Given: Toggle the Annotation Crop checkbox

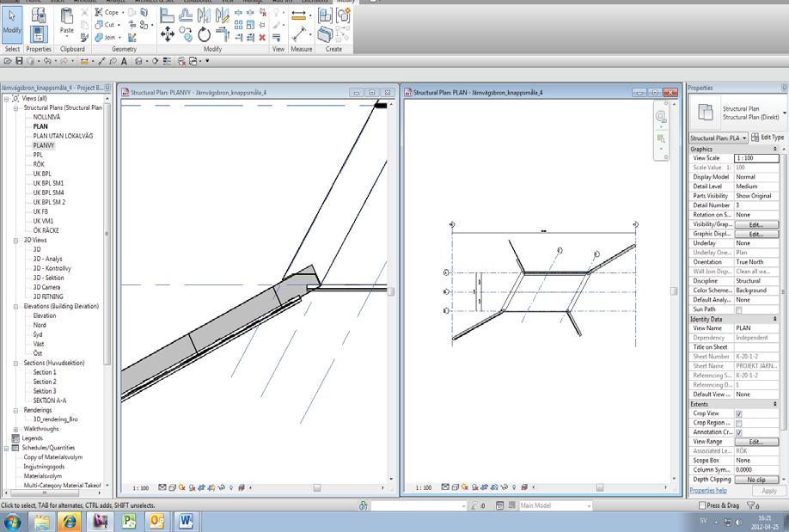Looking at the screenshot, I should point(738,432).
